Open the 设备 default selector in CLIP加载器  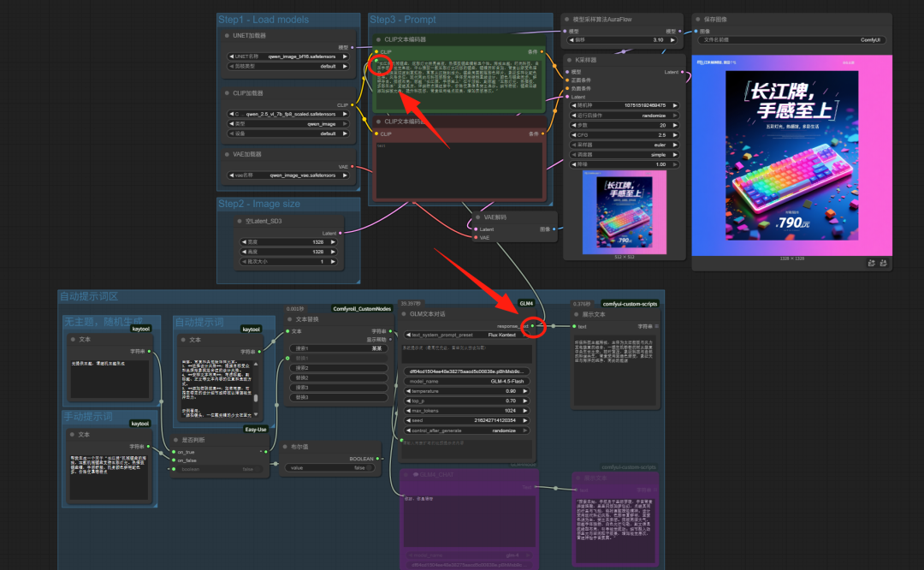[x=288, y=134]
